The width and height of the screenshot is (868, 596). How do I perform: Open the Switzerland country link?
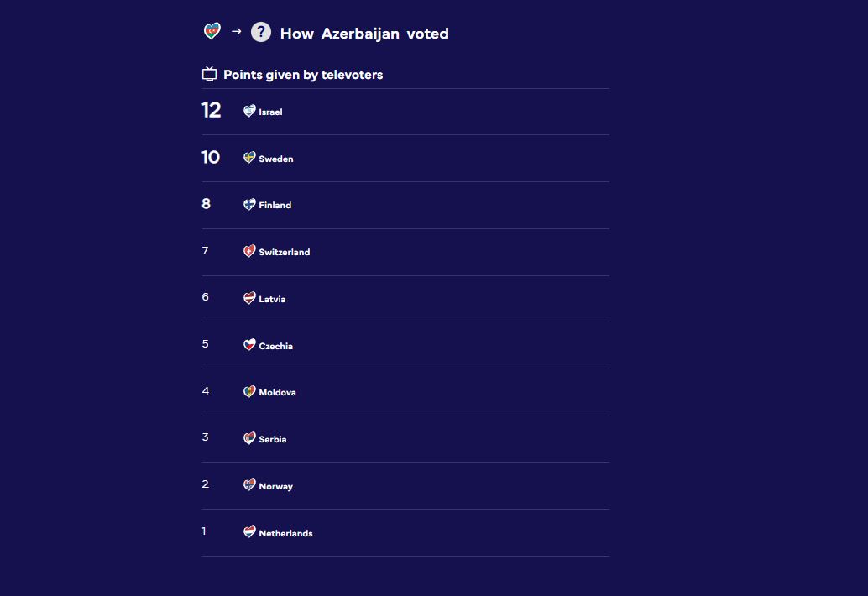285,253
